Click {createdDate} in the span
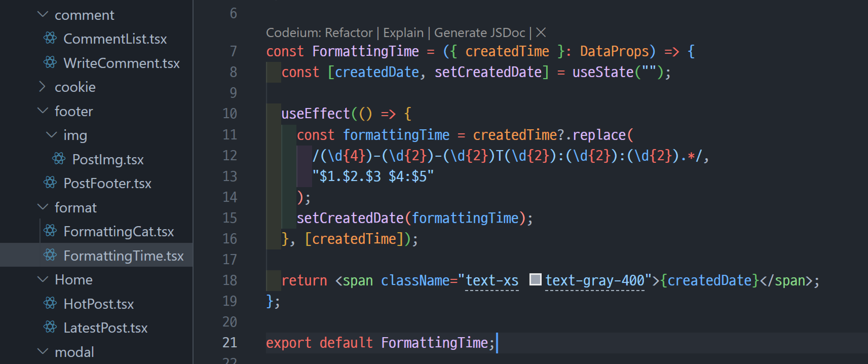This screenshot has width=868, height=364. 709,280
